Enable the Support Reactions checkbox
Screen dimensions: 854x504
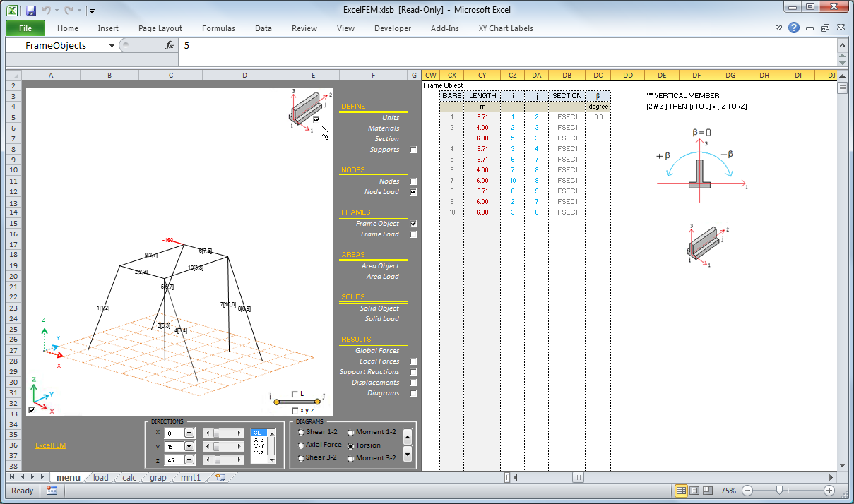click(x=413, y=372)
